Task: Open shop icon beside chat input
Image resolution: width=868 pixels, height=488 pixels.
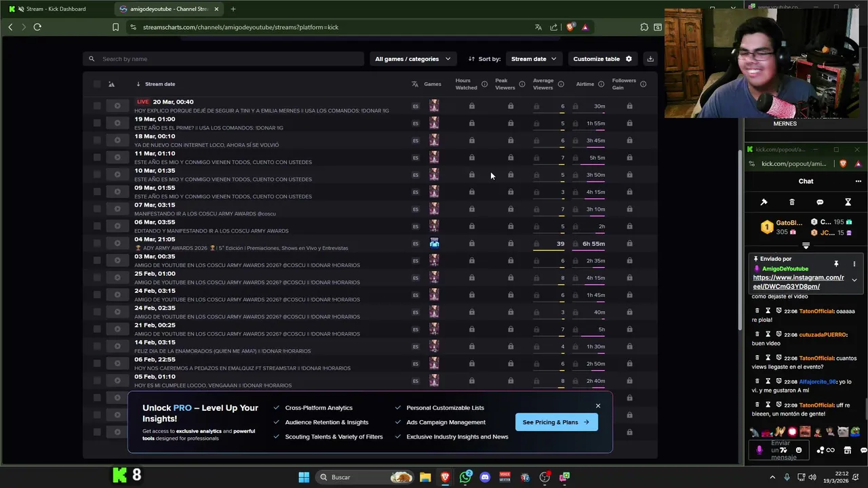Action: point(847,450)
